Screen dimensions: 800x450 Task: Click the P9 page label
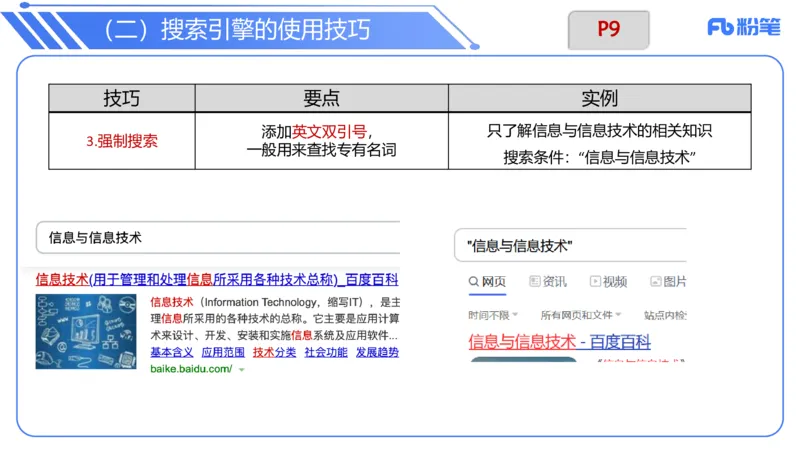click(x=609, y=30)
